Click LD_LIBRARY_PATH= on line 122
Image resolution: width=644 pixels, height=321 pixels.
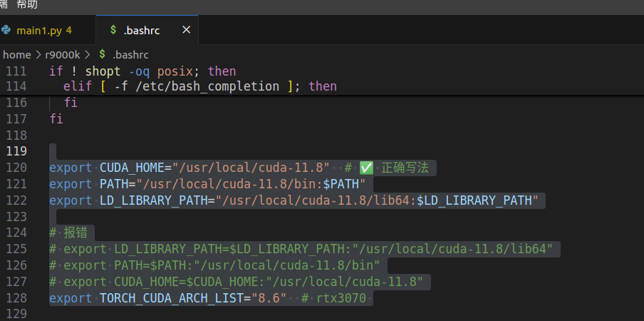[x=157, y=200]
